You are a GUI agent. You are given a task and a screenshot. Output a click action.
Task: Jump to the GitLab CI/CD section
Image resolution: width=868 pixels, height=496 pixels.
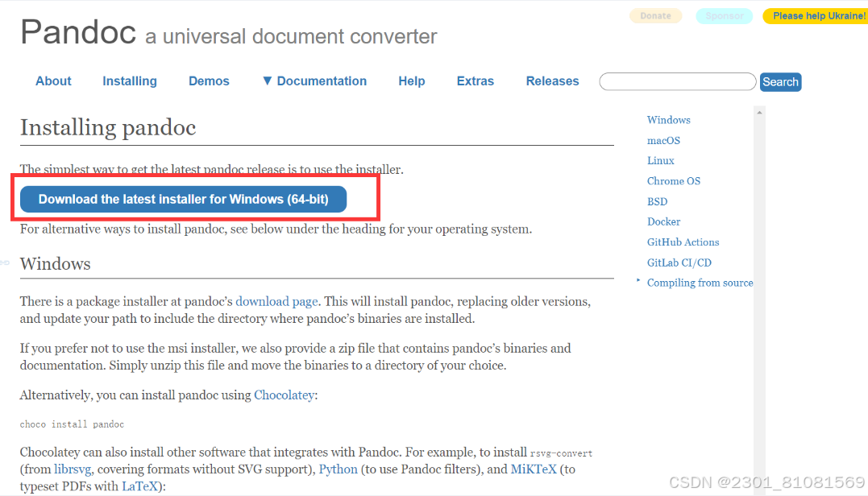click(679, 262)
